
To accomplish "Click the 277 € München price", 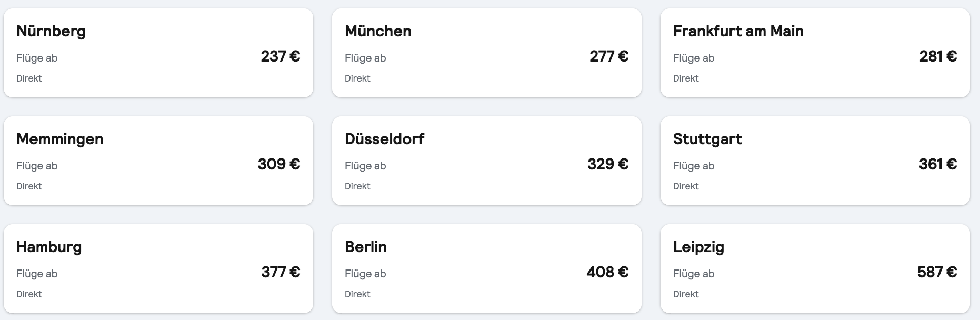I will coord(609,56).
